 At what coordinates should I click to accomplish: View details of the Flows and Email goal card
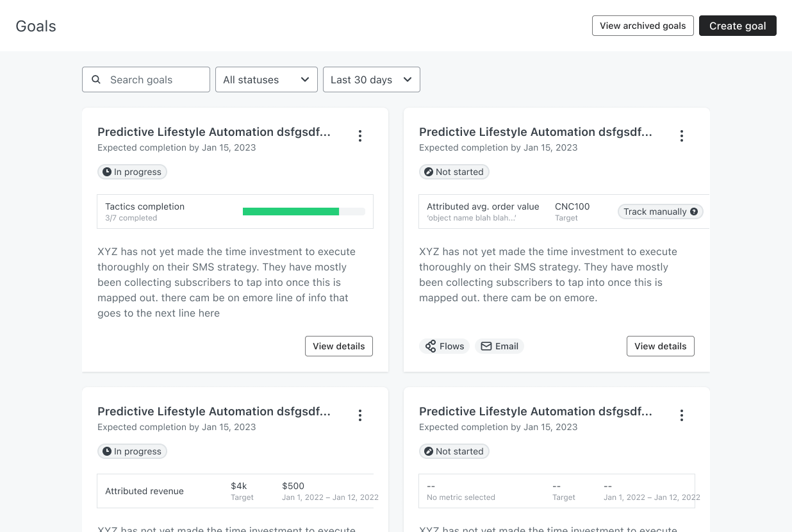tap(661, 346)
